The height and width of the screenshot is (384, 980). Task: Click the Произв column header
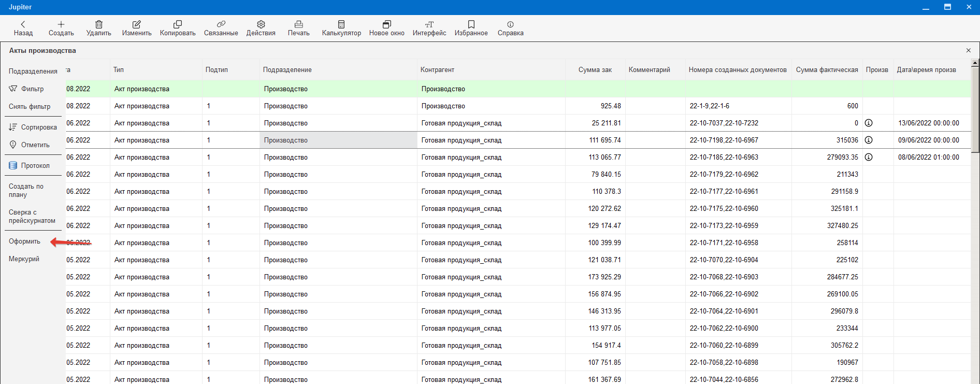coord(877,69)
